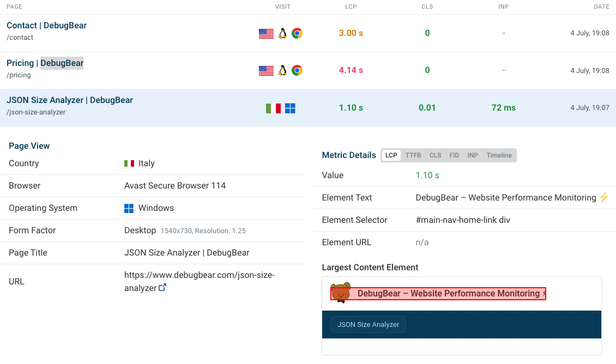Click the PAGE column header
The height and width of the screenshot is (364, 616).
[x=15, y=7]
